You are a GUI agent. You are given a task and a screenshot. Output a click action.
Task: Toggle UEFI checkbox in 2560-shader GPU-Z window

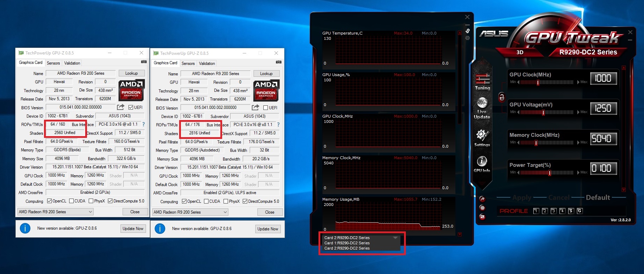tap(131, 108)
